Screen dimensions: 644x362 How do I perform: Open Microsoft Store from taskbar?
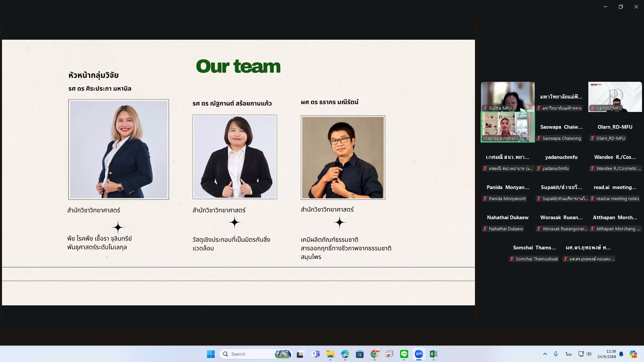(x=360, y=354)
